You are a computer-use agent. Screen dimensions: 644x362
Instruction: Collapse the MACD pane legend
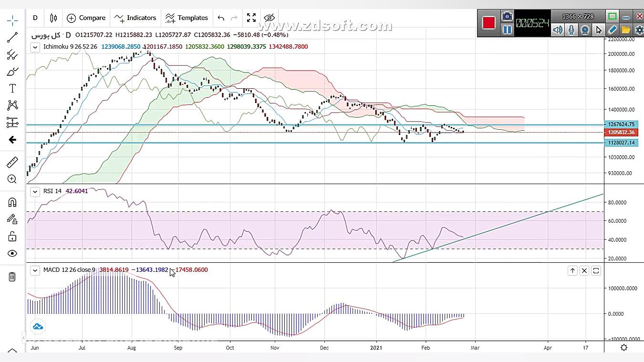(35, 270)
